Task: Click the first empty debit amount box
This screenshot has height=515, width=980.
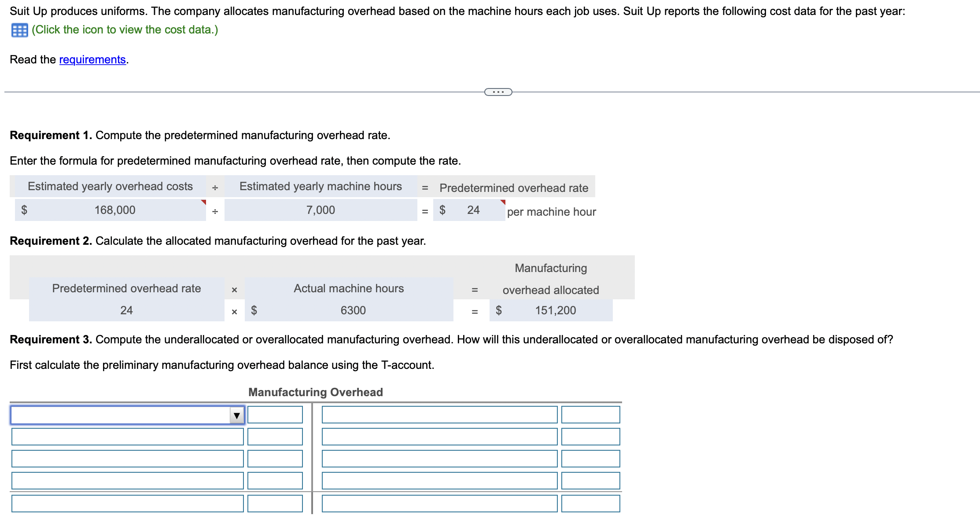Action: click(275, 414)
